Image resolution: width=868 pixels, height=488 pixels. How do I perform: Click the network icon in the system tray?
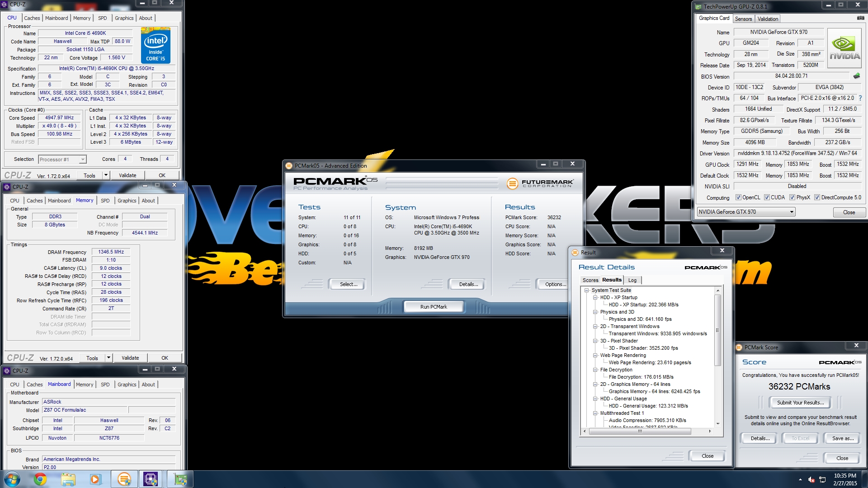coord(822,479)
